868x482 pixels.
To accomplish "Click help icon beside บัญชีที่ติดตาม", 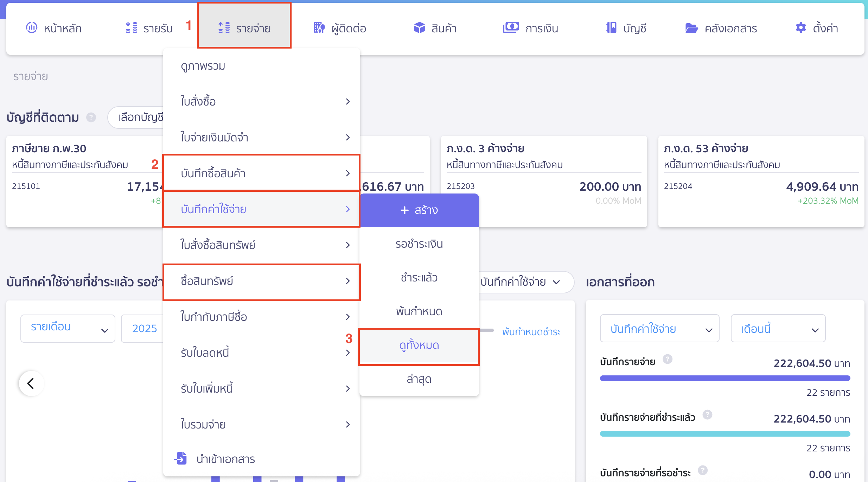I will pos(91,117).
